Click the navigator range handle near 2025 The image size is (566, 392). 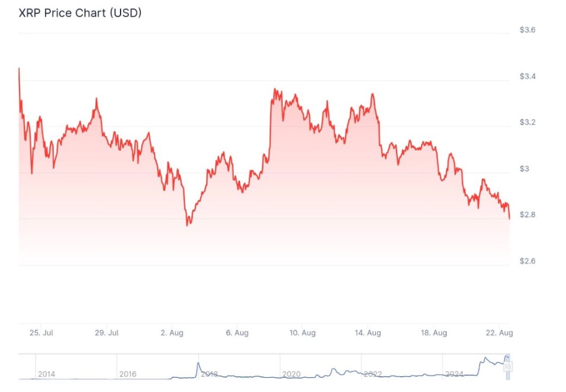(x=508, y=367)
